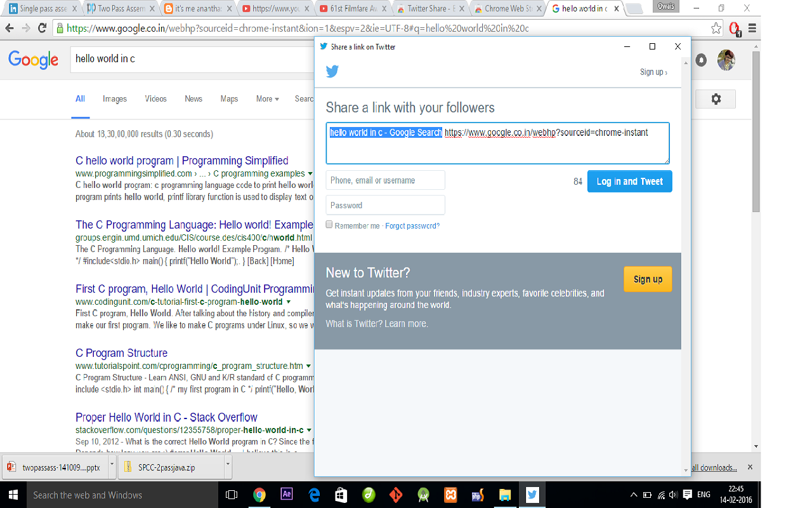812x508 pixels.
Task: Click the yellow Sign up button
Action: (x=648, y=279)
